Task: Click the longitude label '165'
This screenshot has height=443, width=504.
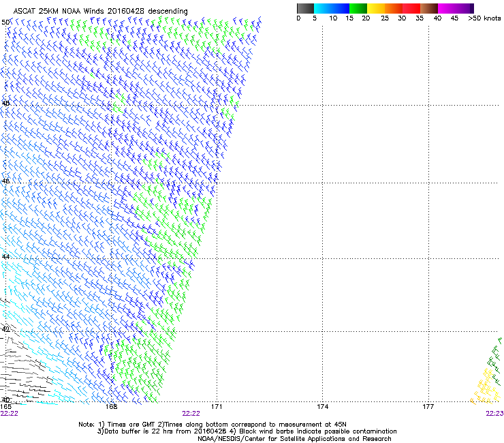Action: point(5,407)
